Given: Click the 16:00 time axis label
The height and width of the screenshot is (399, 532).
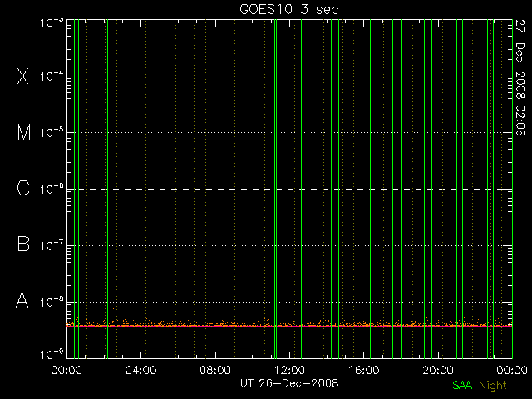Looking at the screenshot, I should pos(364,370).
